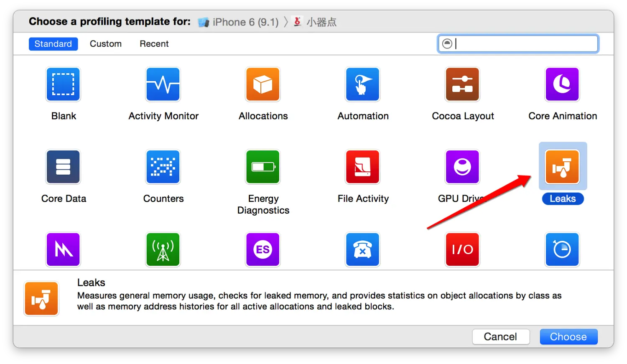
Task: Click the Activity Monitor label text
Action: point(163,116)
